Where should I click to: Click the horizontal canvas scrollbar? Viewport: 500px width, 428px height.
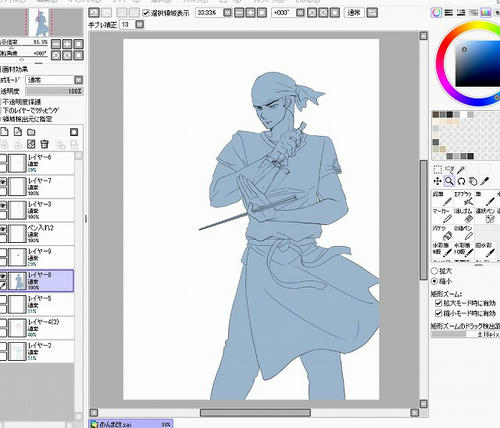click(255, 413)
